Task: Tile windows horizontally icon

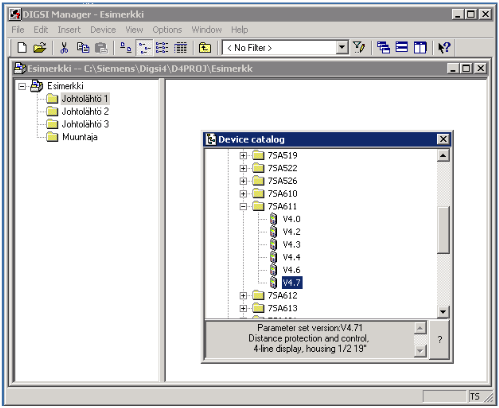Action: pos(402,48)
